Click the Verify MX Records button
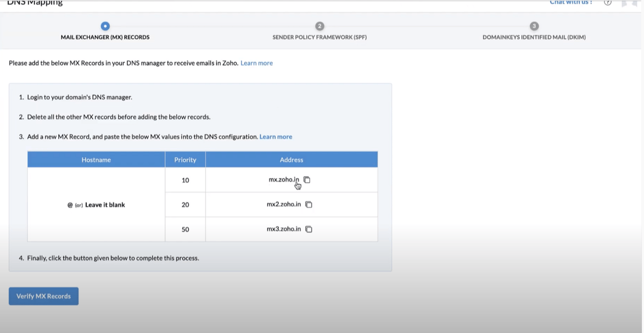 click(x=44, y=296)
